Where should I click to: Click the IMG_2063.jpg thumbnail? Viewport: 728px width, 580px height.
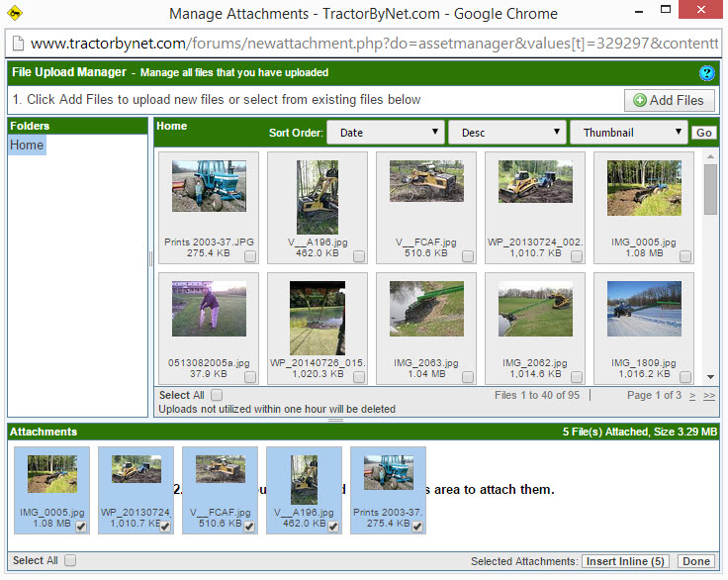[426, 309]
